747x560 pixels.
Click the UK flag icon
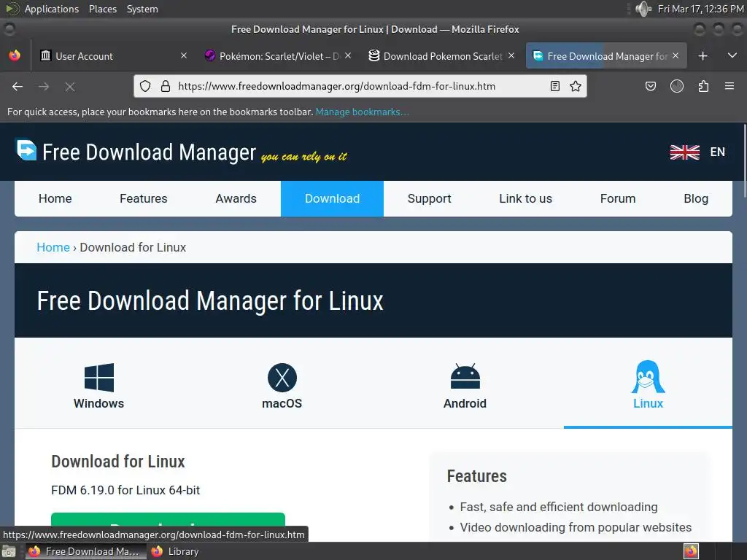[684, 152]
